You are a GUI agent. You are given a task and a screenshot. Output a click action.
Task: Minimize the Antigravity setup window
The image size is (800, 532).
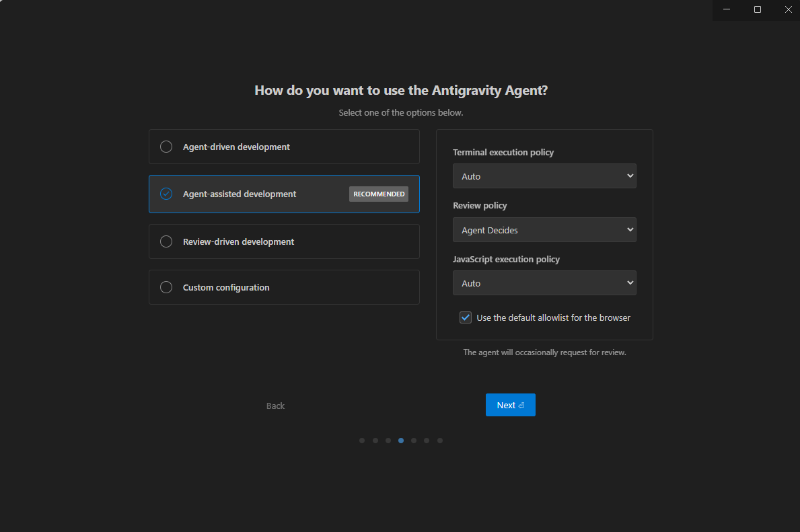pyautogui.click(x=727, y=9)
